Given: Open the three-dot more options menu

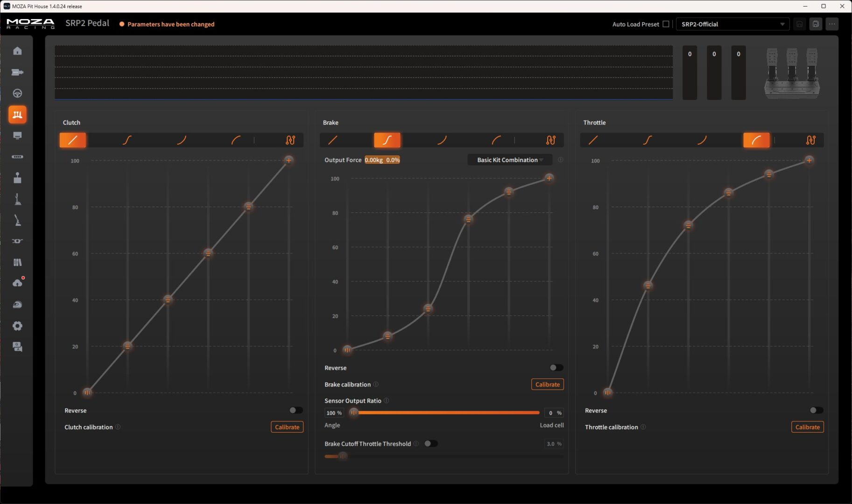Looking at the screenshot, I should pyautogui.click(x=832, y=24).
